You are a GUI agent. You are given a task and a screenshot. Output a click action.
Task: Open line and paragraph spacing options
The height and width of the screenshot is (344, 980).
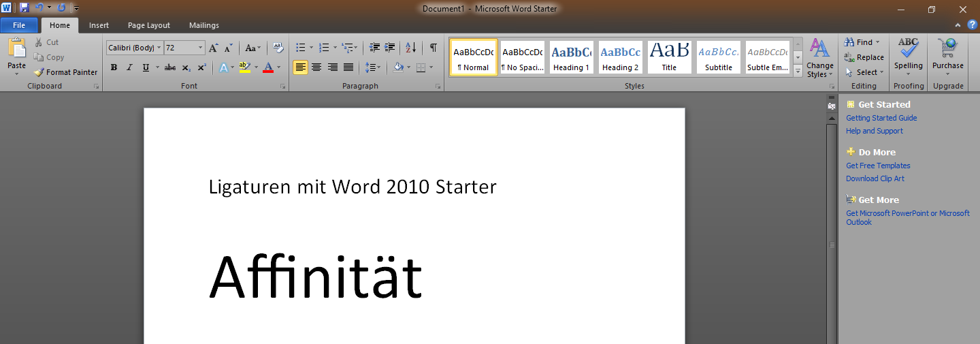372,67
